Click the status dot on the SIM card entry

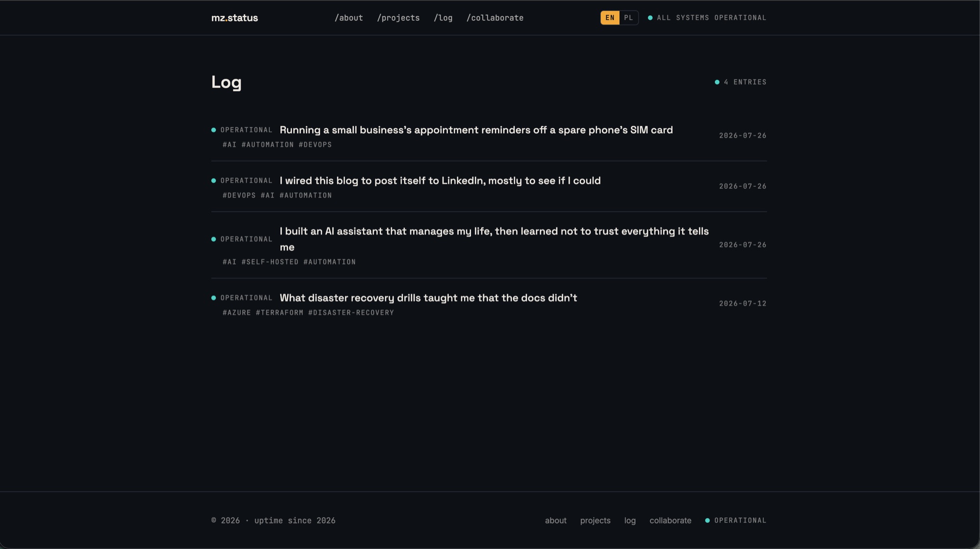214,130
